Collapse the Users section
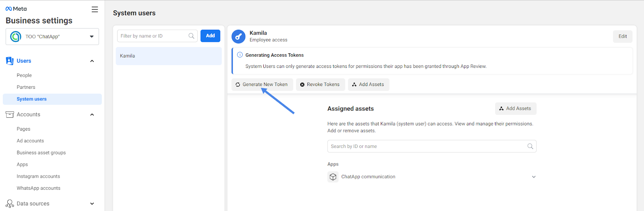 pyautogui.click(x=92, y=61)
